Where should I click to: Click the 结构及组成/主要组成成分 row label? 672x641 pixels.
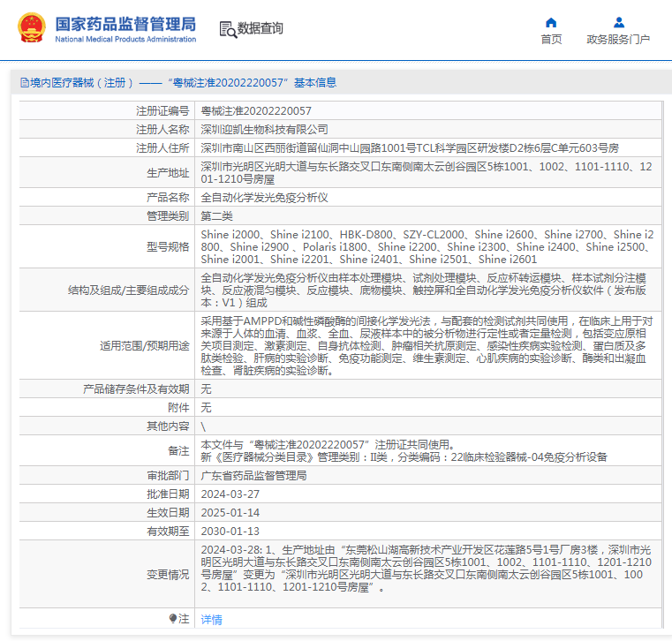tap(128, 290)
